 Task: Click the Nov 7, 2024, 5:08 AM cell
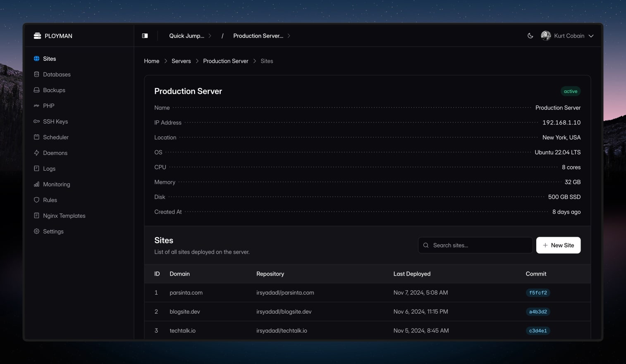[x=421, y=293]
